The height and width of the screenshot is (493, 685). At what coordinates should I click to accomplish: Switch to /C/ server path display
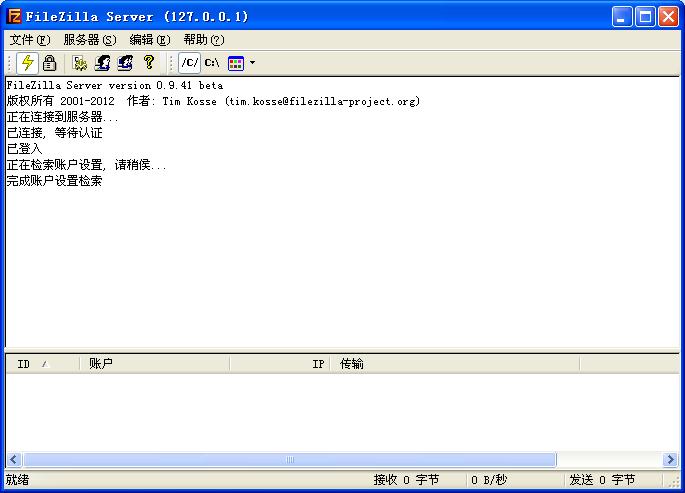click(x=190, y=63)
